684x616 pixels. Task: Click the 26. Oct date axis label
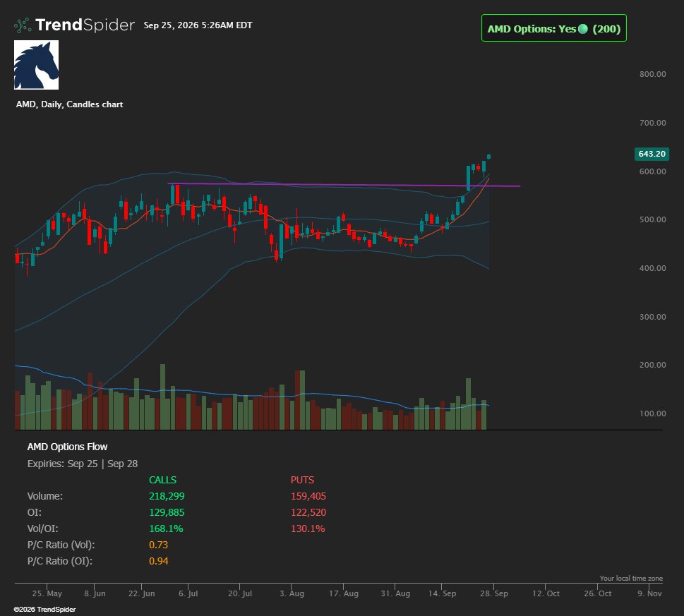tap(598, 593)
